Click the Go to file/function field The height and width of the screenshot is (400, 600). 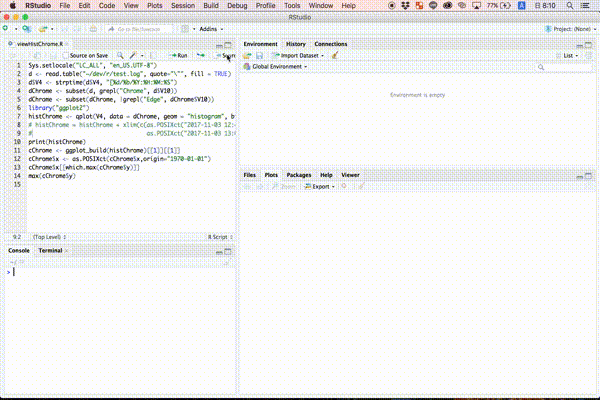coord(140,29)
